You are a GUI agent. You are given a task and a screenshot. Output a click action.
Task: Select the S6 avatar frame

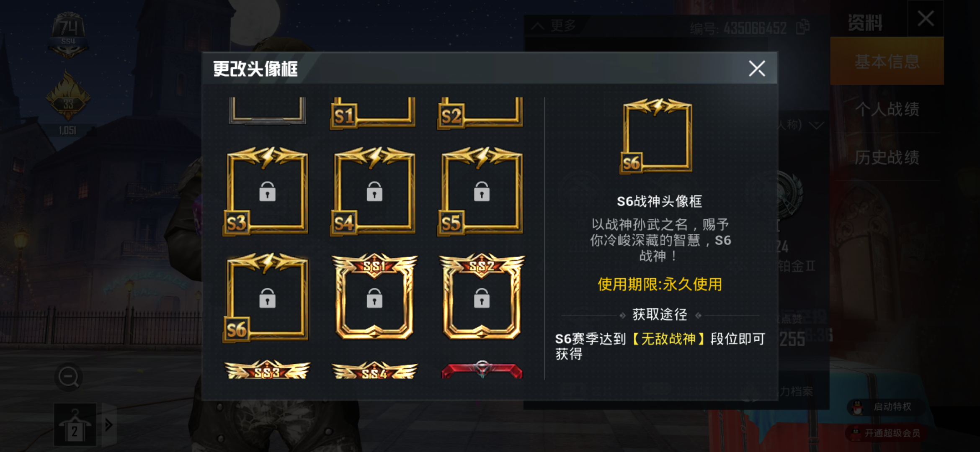click(266, 298)
